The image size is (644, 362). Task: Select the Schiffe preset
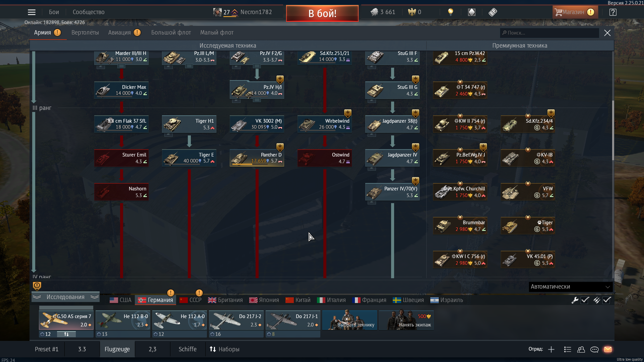coord(187,349)
